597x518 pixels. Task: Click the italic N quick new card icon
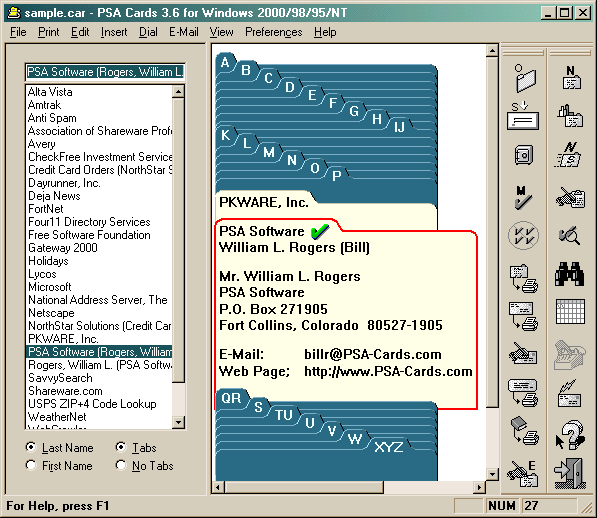click(x=568, y=155)
